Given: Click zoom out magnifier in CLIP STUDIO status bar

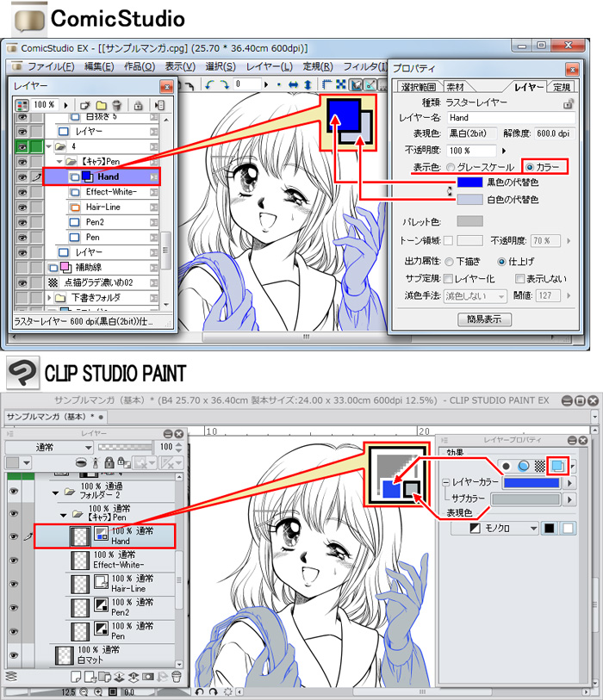Looking at the screenshot, I should [84, 692].
